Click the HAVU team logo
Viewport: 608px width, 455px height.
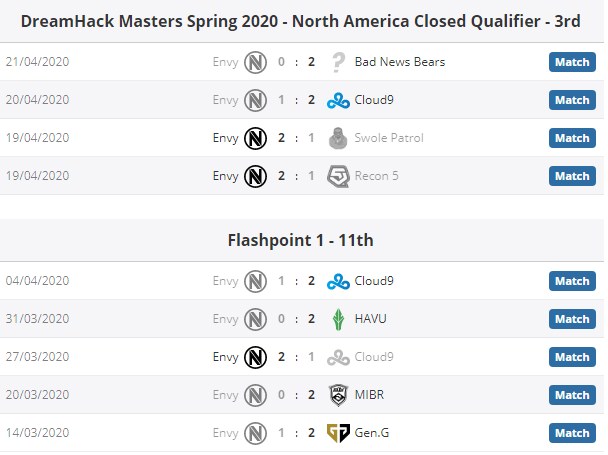(338, 319)
